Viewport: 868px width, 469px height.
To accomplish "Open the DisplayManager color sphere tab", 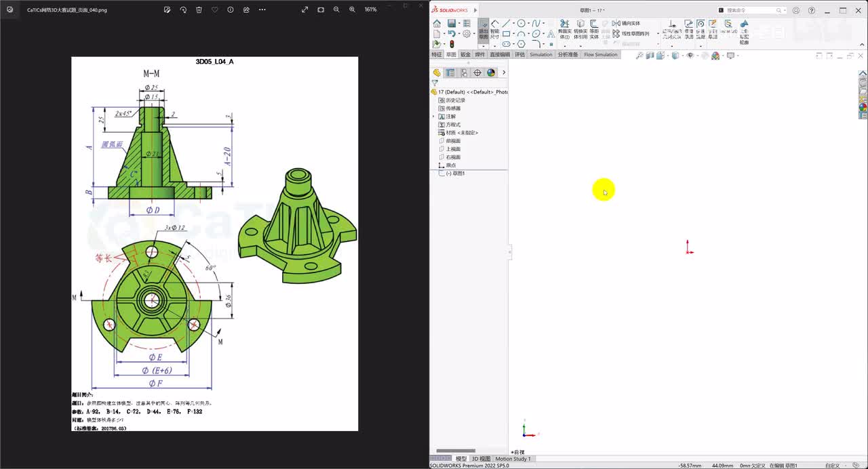I will [x=491, y=73].
